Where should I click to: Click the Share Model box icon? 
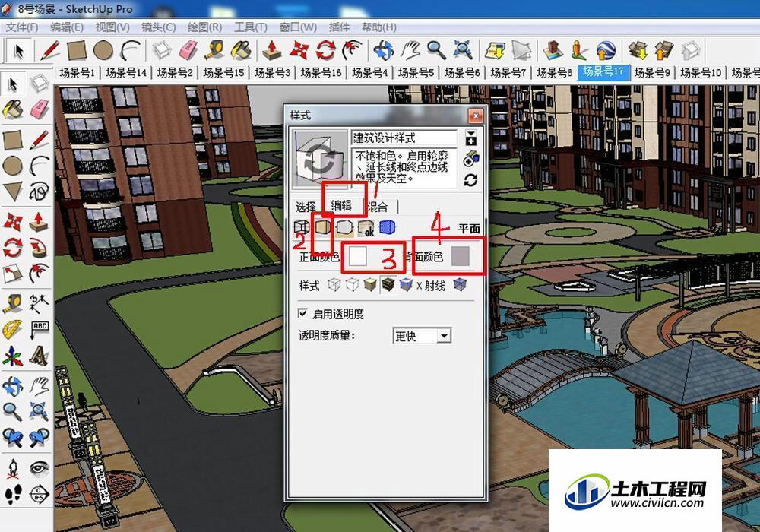click(663, 50)
